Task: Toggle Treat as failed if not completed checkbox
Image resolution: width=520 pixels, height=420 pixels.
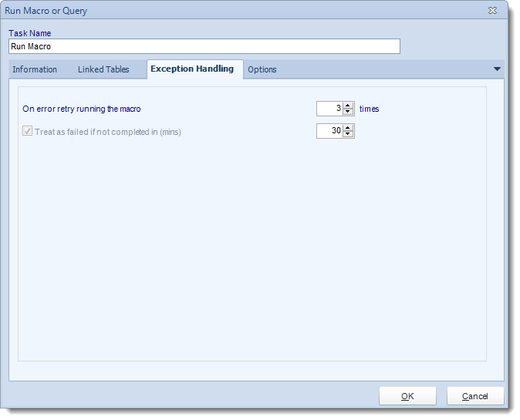Action: pos(27,131)
